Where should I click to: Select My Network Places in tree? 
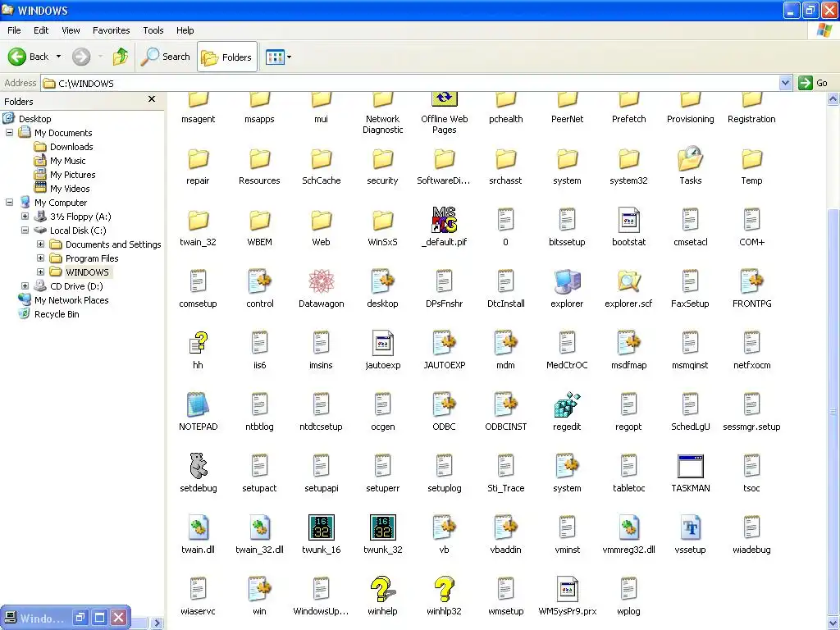pyautogui.click(x=71, y=300)
